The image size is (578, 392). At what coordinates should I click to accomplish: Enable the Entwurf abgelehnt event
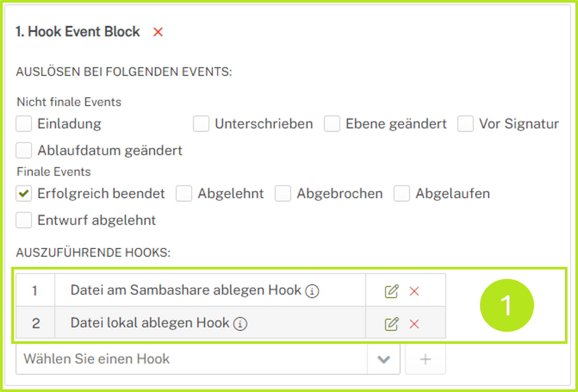(23, 220)
